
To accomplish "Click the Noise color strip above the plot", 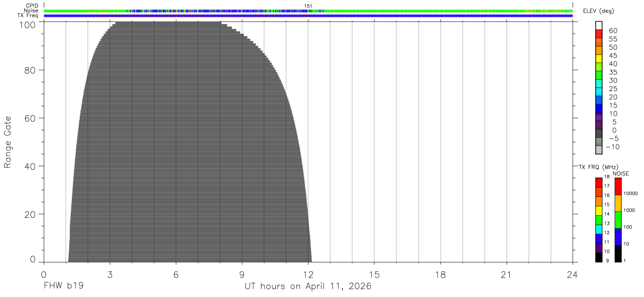I will (x=308, y=10).
